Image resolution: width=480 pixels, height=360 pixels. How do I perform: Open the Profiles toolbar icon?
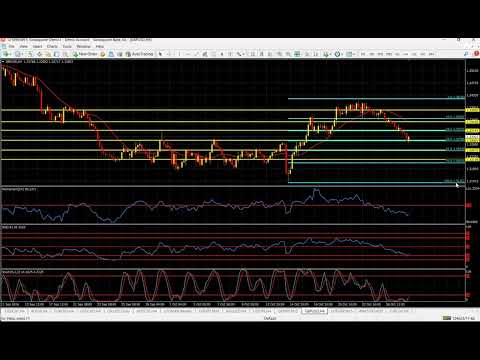point(18,54)
